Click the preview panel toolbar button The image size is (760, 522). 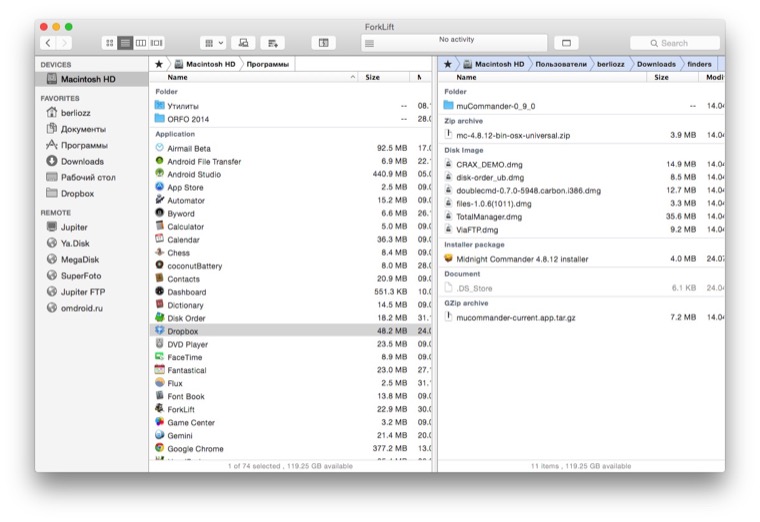(x=566, y=43)
